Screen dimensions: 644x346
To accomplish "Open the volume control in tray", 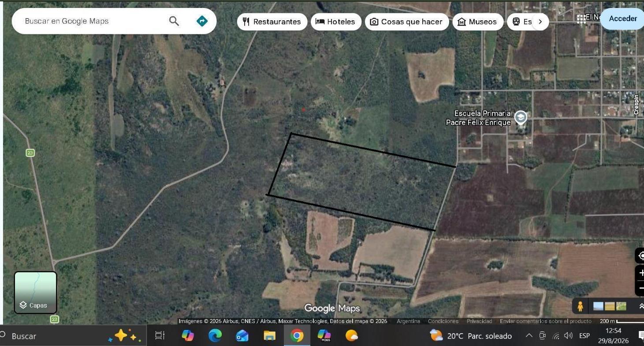I will [568, 336].
